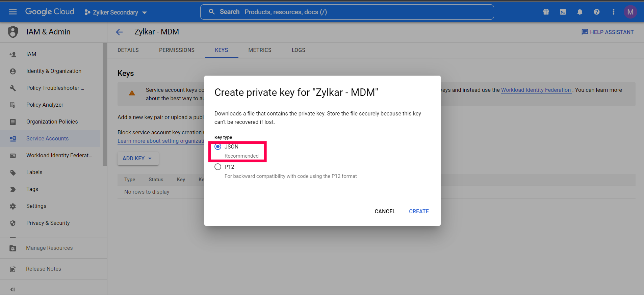Expand the ADD KEY dropdown
The height and width of the screenshot is (295, 644).
137,158
